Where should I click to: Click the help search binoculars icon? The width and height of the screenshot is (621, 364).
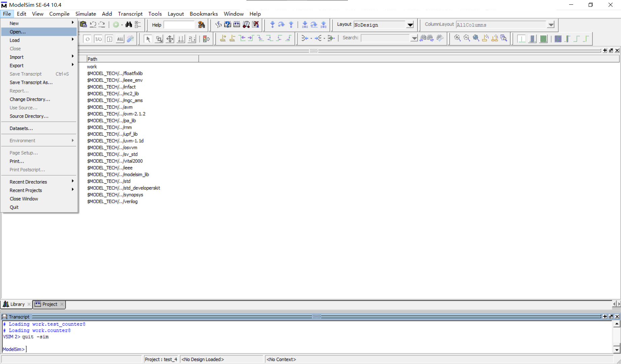(x=201, y=25)
